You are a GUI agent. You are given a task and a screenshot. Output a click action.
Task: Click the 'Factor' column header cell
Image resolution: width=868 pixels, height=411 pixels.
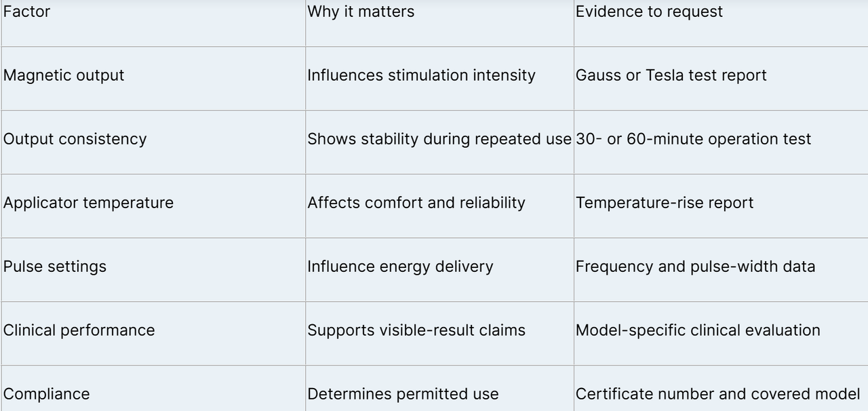[x=153, y=23]
